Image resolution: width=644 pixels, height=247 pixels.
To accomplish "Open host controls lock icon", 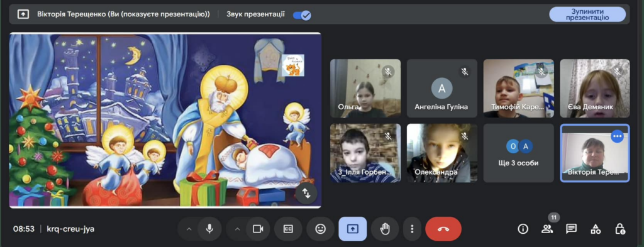I will [x=619, y=229].
